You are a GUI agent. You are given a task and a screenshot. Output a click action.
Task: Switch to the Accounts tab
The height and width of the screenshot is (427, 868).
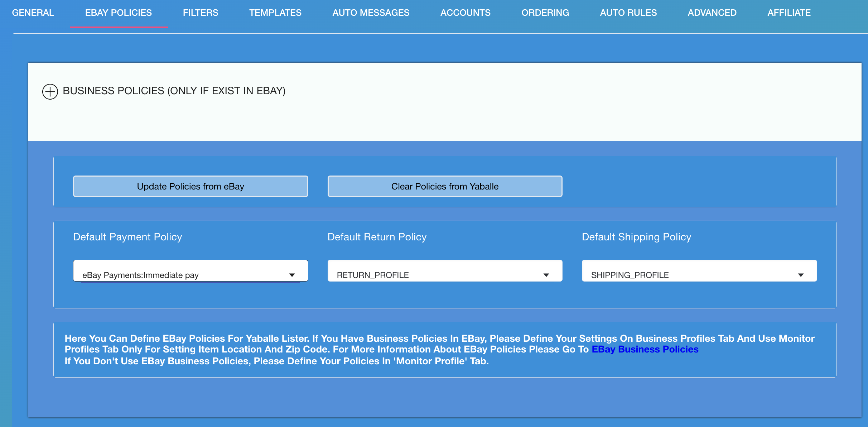466,13
